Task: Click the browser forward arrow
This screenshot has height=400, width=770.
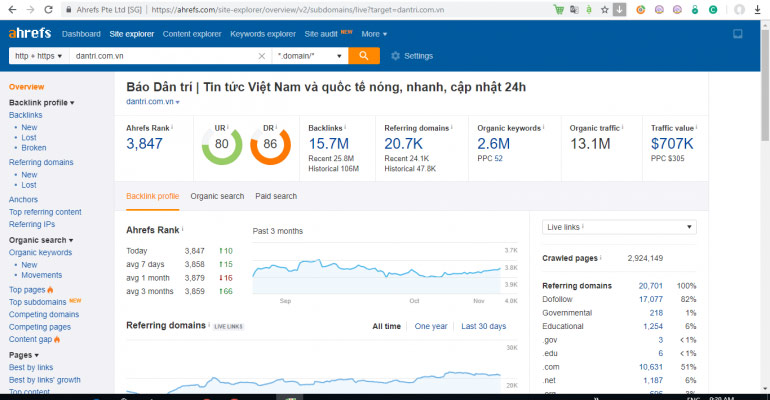Action: (x=30, y=10)
